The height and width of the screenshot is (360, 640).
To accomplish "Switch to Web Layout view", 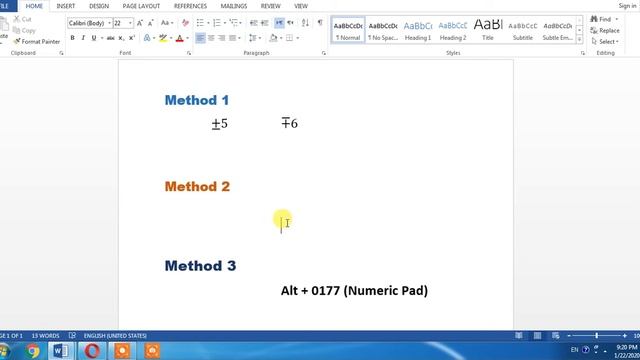I will tap(556, 336).
